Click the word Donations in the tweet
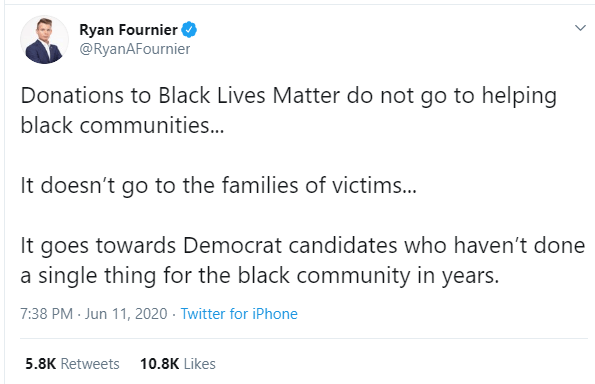This screenshot has width=595, height=384. click(x=72, y=95)
